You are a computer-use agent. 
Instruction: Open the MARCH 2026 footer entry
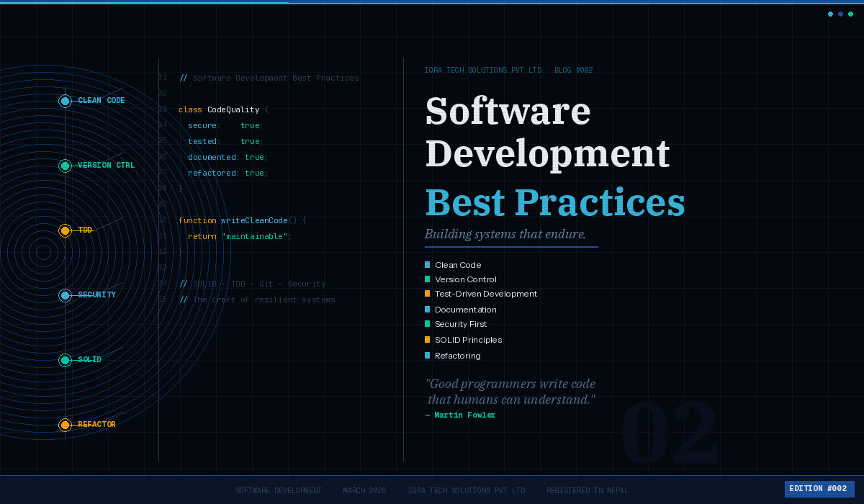click(364, 490)
